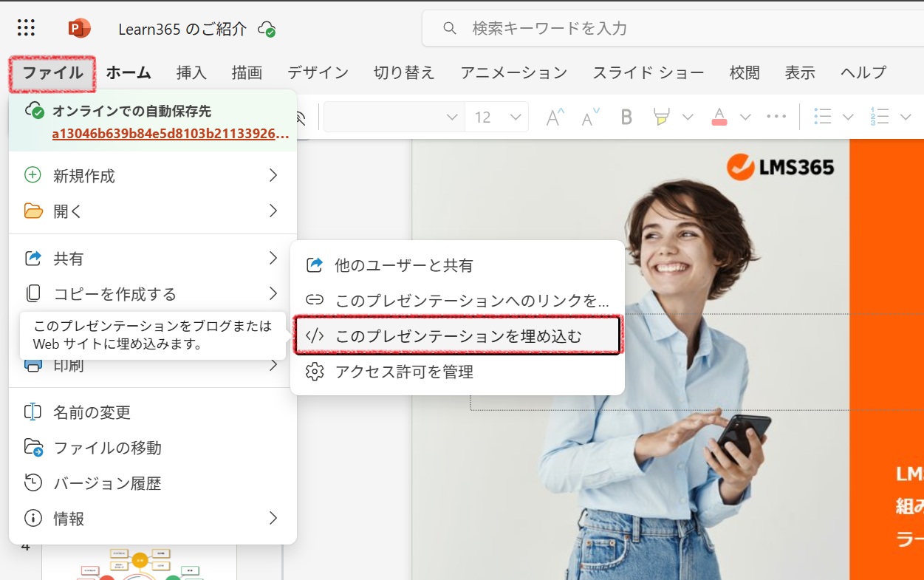
Task: Select ファイルの移動 menu item
Action: (153, 448)
